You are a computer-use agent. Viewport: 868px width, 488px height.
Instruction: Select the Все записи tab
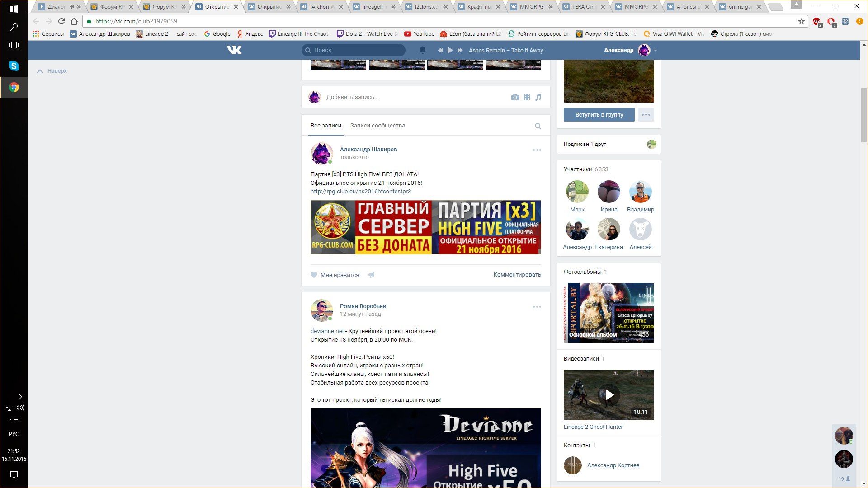[325, 126]
